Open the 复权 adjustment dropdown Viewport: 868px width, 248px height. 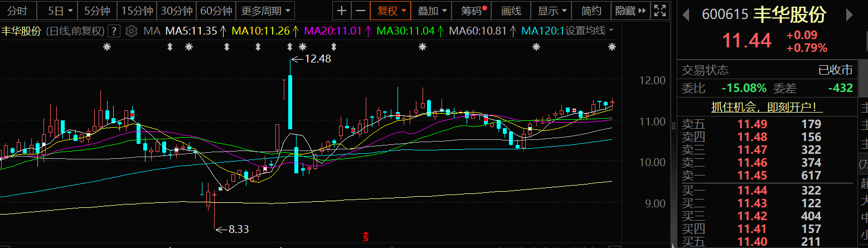click(x=391, y=11)
